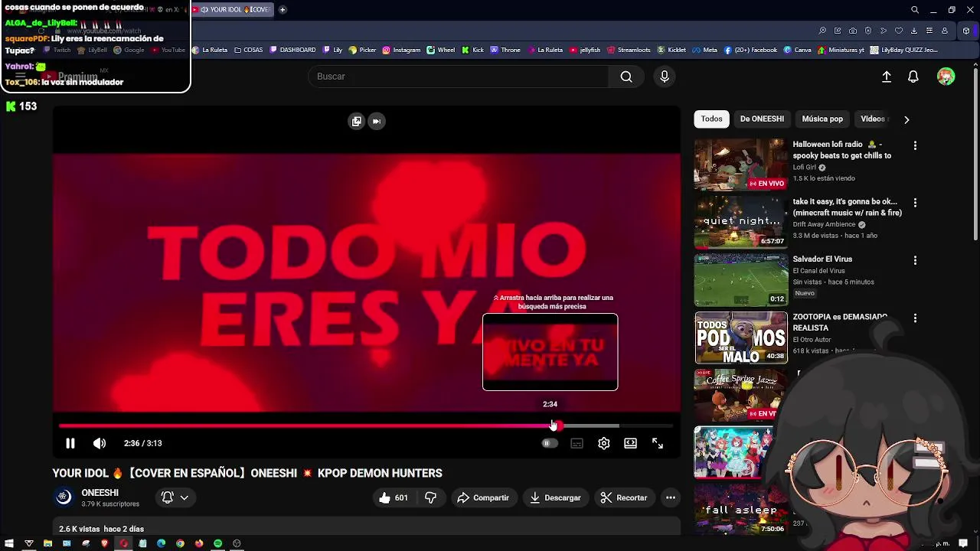980x551 pixels.
Task: Open the YouTube upload/create icon
Action: (x=887, y=77)
